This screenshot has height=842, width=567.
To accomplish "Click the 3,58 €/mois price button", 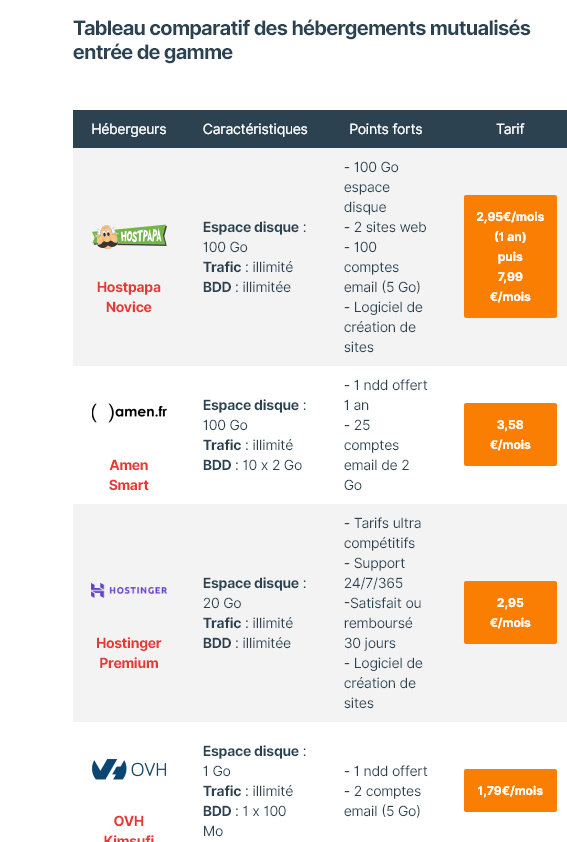I will click(510, 434).
